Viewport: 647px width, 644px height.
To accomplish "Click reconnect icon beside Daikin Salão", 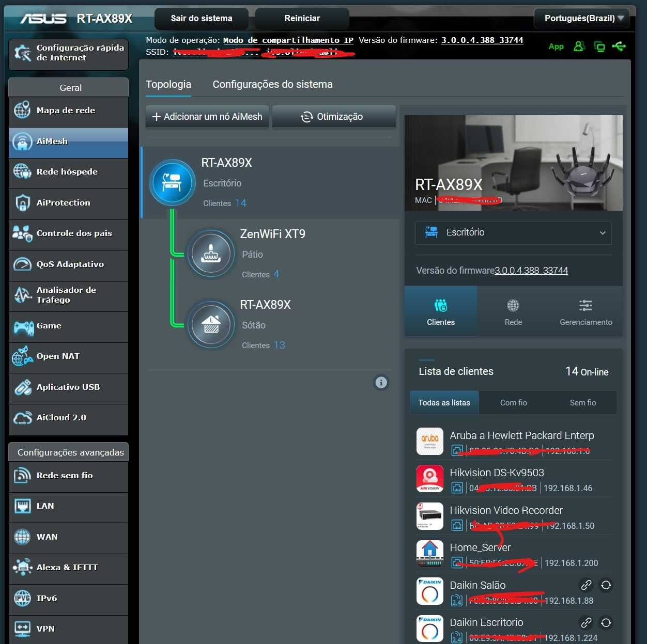I will [x=606, y=585].
